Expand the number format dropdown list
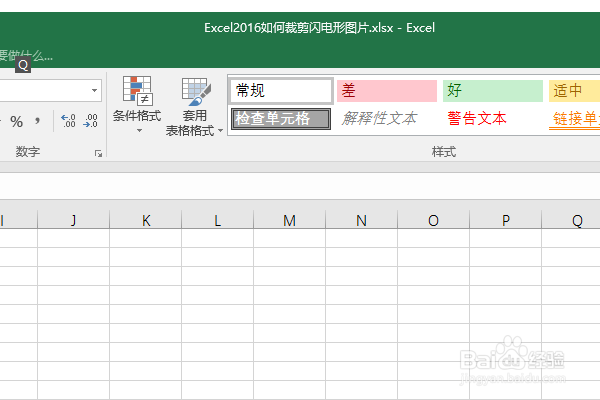Image resolution: width=600 pixels, height=400 pixels. click(94, 91)
